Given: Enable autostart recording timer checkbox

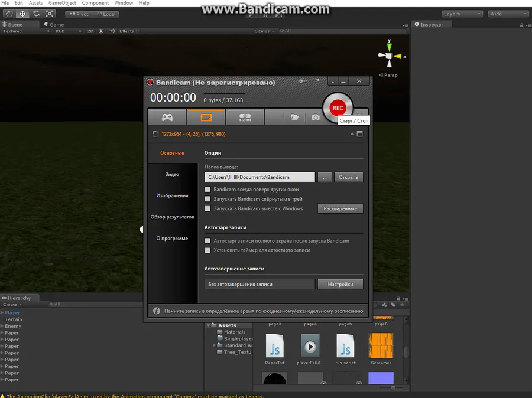Looking at the screenshot, I should point(207,250).
